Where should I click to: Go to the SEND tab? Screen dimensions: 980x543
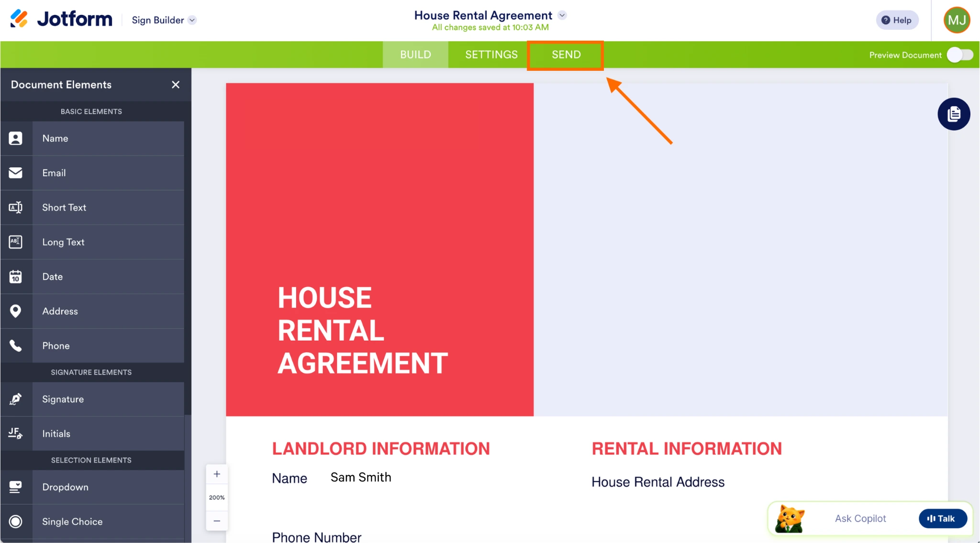pos(566,55)
